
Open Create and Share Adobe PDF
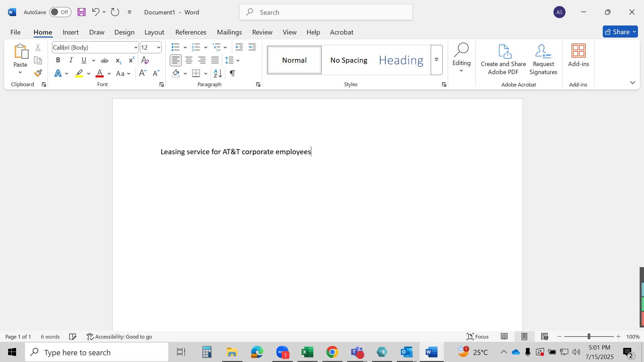[x=503, y=60]
